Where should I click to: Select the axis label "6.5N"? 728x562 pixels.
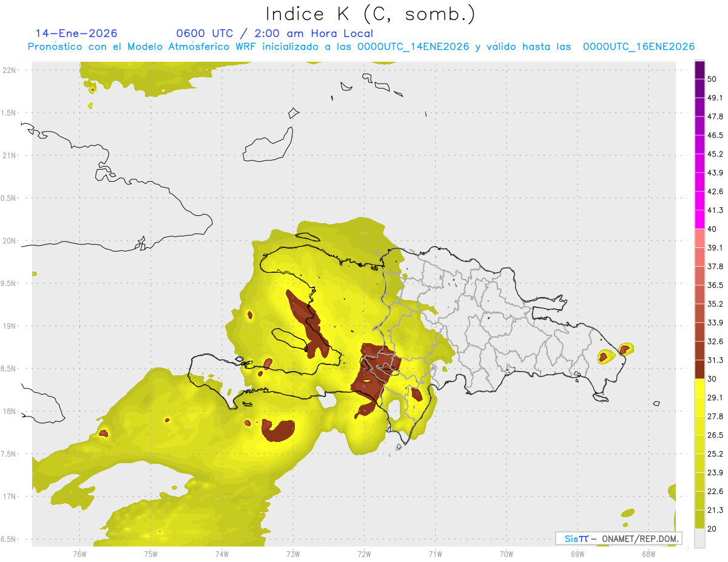tap(9, 540)
